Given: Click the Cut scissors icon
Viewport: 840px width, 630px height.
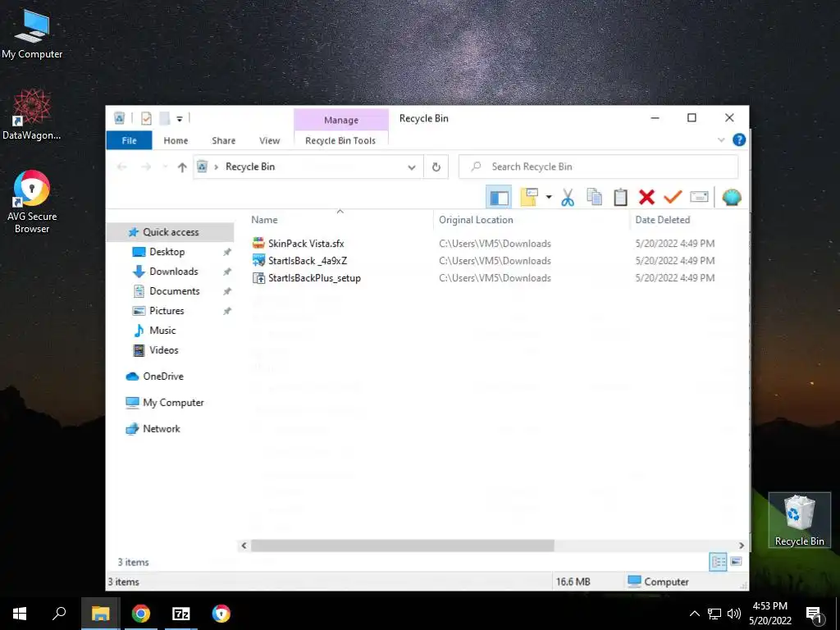Looking at the screenshot, I should click(x=568, y=197).
